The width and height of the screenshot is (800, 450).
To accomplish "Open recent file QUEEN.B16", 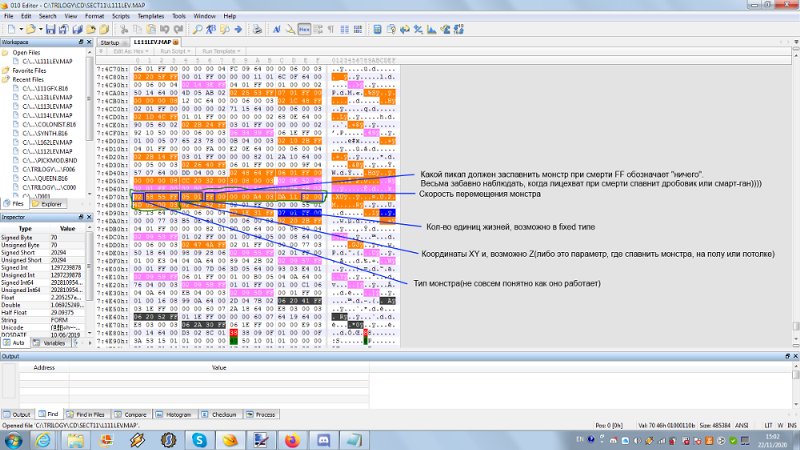I will pyautogui.click(x=45, y=179).
